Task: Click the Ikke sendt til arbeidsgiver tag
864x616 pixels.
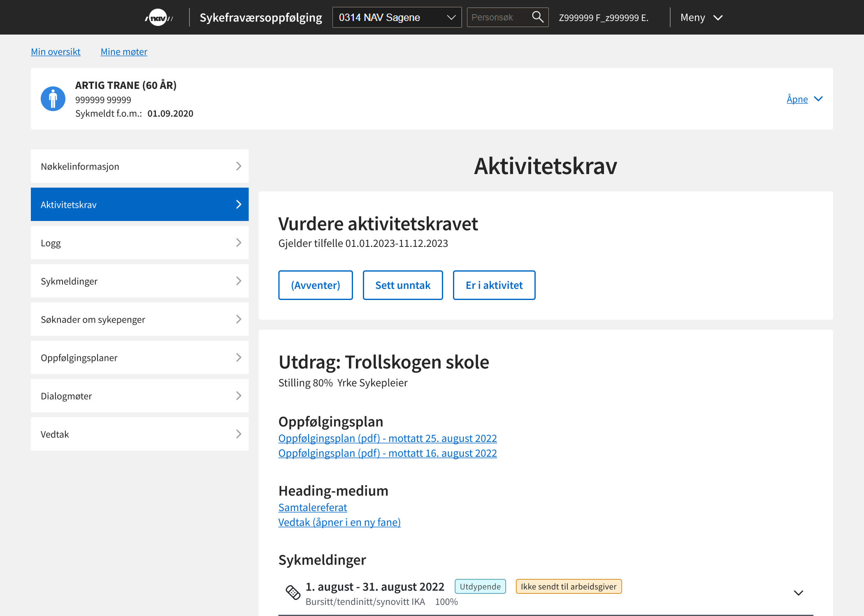Action: point(569,586)
